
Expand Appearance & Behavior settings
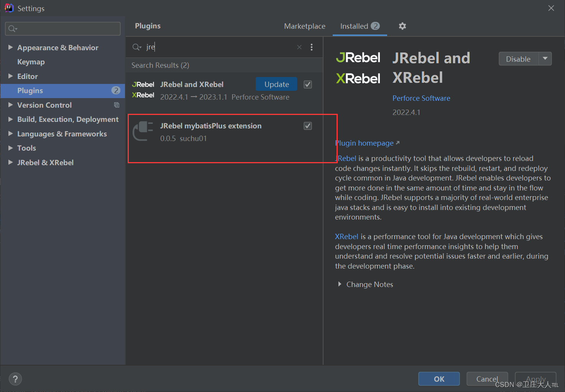click(x=10, y=48)
